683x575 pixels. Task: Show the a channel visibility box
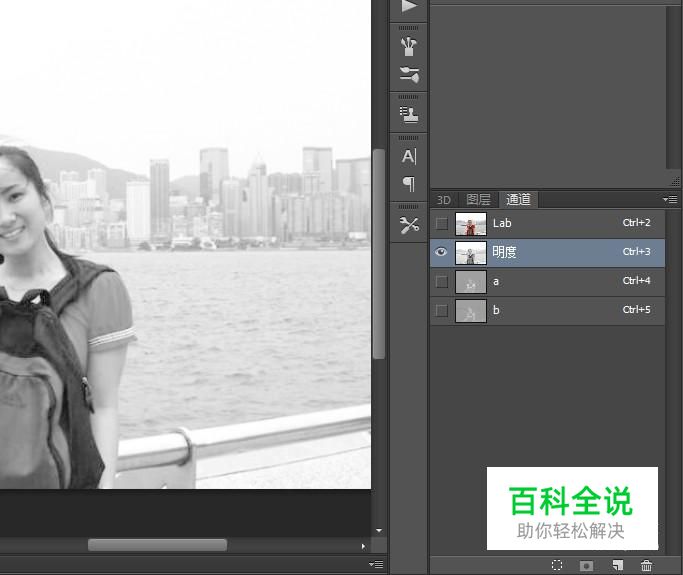(442, 281)
